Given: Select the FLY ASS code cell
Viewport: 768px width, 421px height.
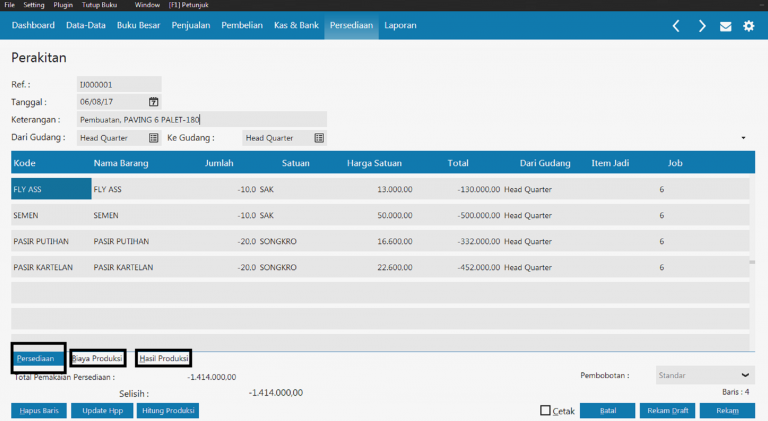Looking at the screenshot, I should (50, 188).
